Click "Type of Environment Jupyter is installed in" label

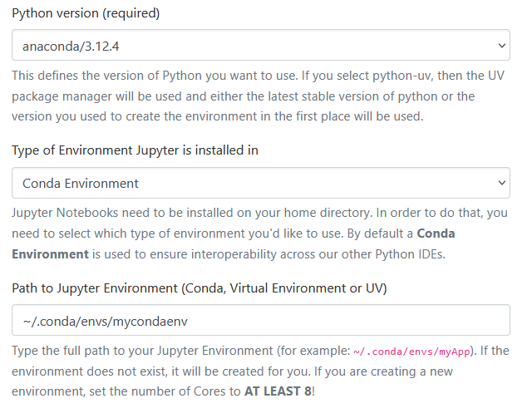point(135,151)
